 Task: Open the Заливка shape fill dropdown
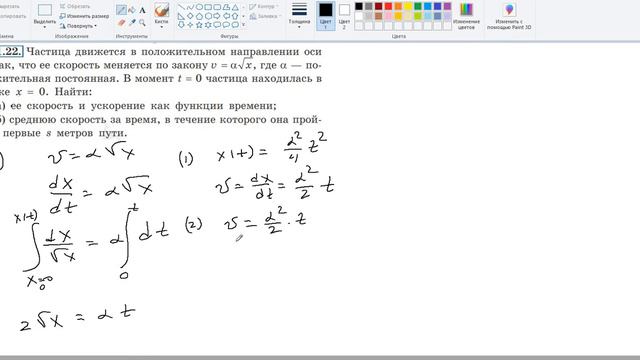(265, 16)
